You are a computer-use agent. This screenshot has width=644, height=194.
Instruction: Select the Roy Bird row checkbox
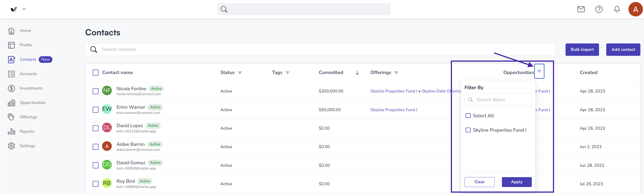click(96, 184)
